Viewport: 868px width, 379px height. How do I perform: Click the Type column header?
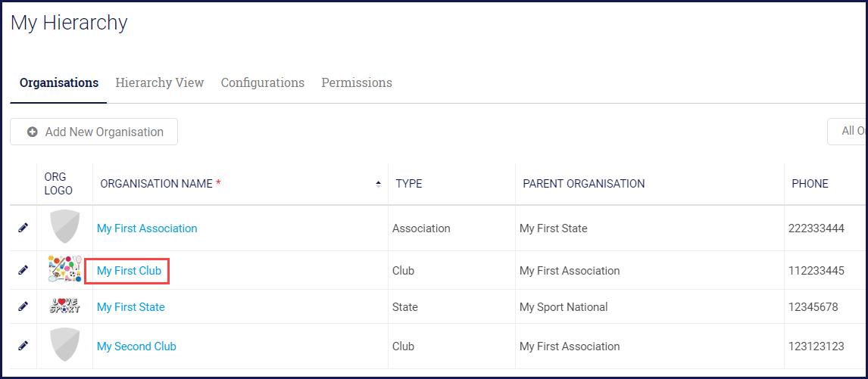(x=409, y=184)
